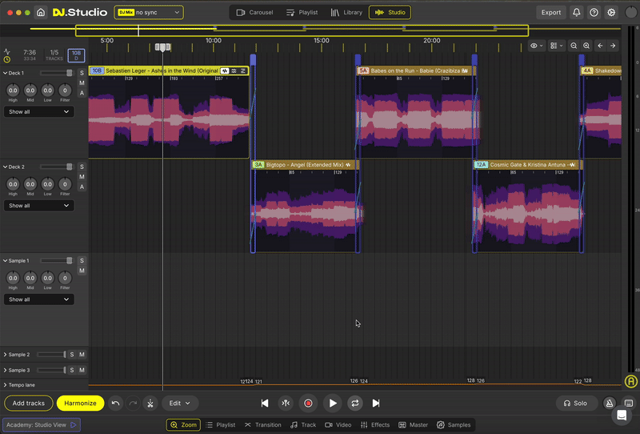Image resolution: width=640 pixels, height=434 pixels.
Task: Collapse Deck 1 lane
Action: tap(5, 73)
